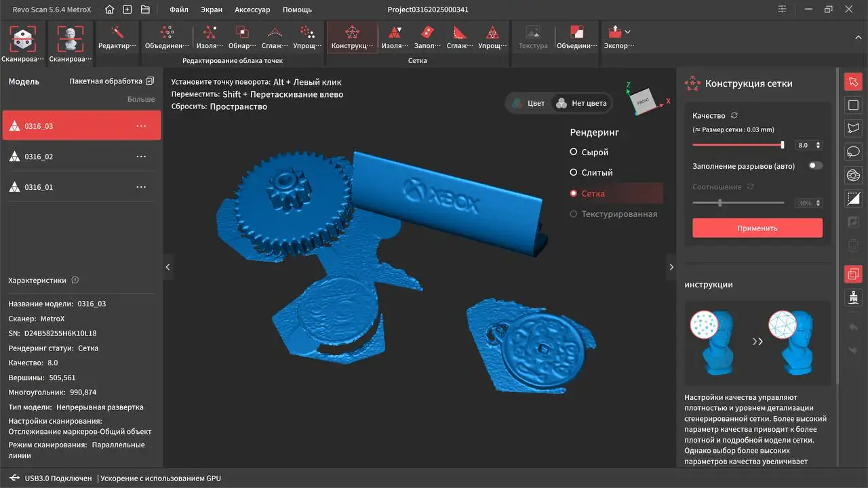Use point cloud Упрощ… simplify tool
868x488 pixels.
(x=307, y=38)
